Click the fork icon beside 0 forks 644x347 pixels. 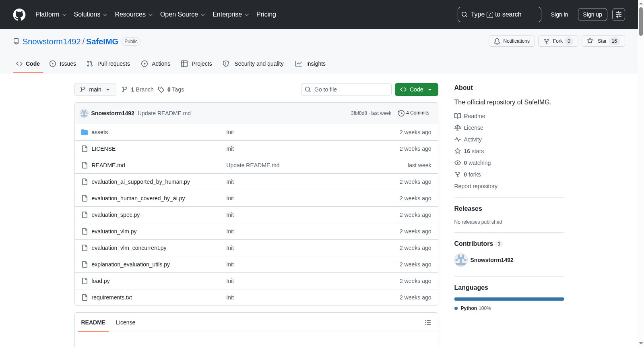tap(458, 175)
